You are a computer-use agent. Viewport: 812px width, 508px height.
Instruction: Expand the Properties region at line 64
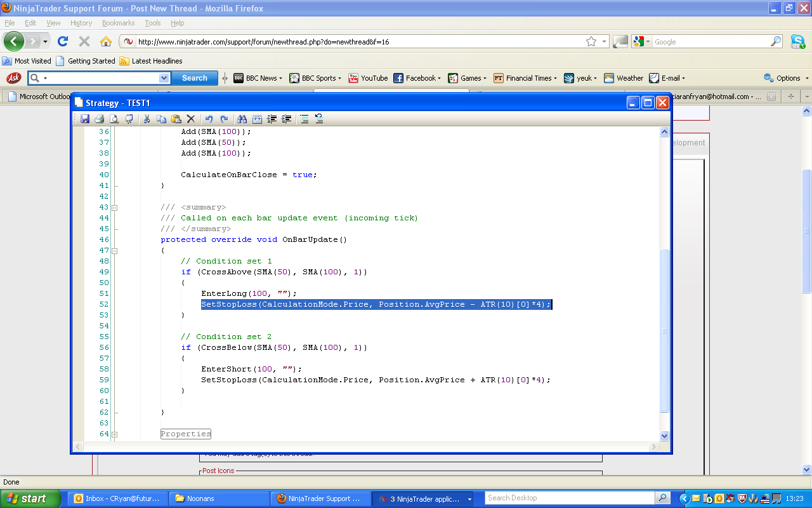[115, 434]
